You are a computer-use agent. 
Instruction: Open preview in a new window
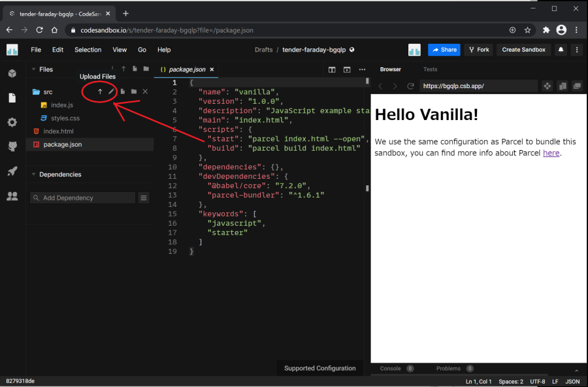point(577,86)
